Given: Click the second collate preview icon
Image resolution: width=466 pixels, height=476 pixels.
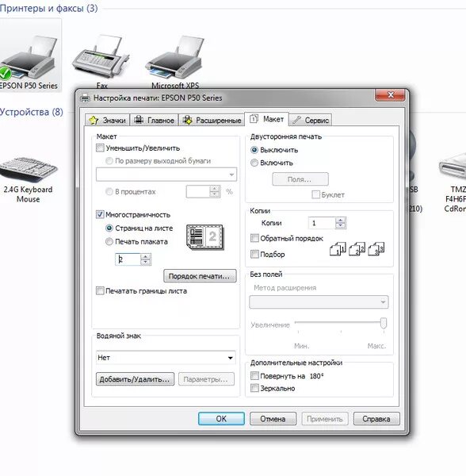Looking at the screenshot, I should pyautogui.click(x=357, y=249).
